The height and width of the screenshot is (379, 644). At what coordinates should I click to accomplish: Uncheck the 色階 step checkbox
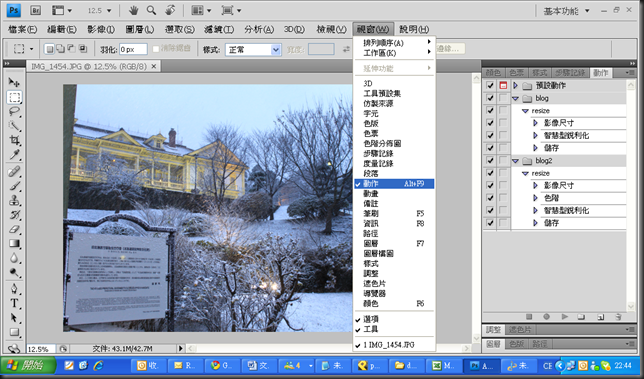[x=490, y=198]
